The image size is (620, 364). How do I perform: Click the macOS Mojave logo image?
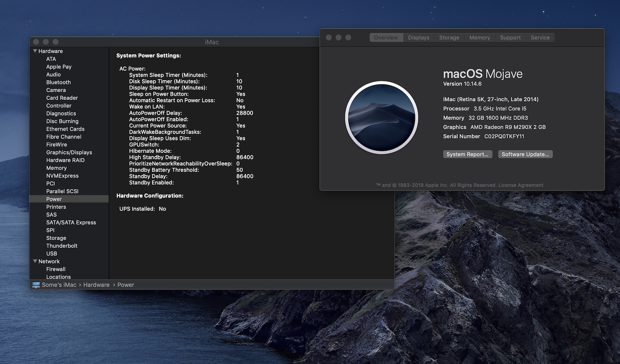[381, 118]
